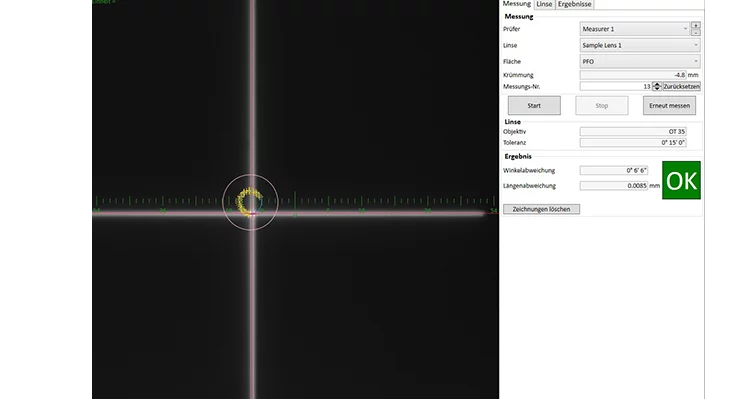This screenshot has width=755, height=399.
Task: Open the Prüfer dropdown showing Measurer 1
Action: click(635, 29)
